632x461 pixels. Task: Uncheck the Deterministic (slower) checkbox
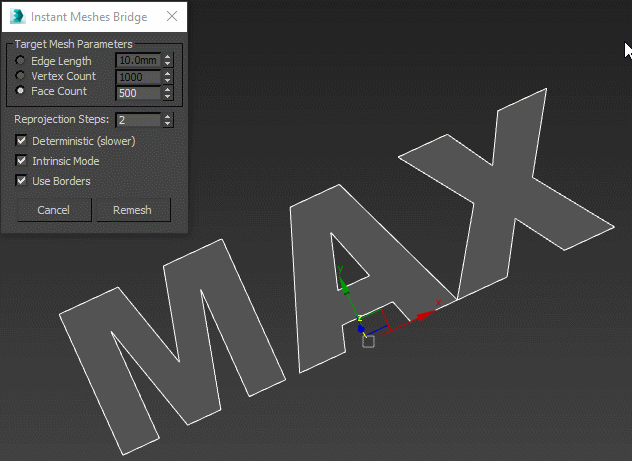click(x=22, y=141)
